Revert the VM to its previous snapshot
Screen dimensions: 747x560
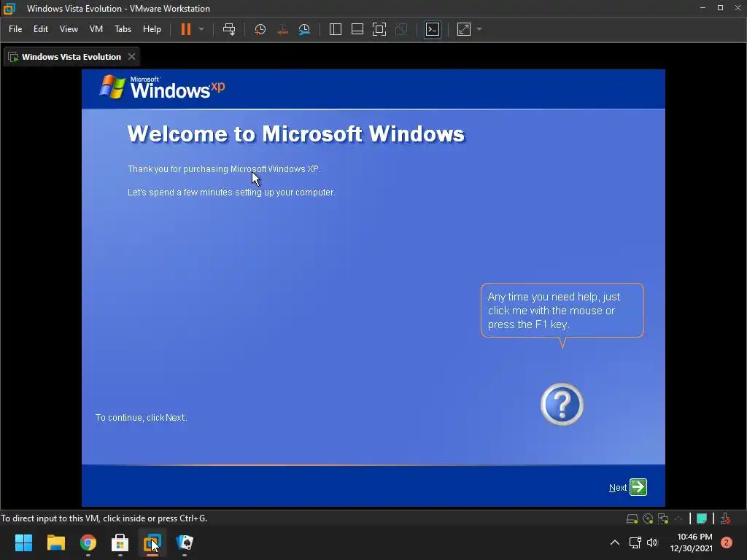(x=282, y=29)
